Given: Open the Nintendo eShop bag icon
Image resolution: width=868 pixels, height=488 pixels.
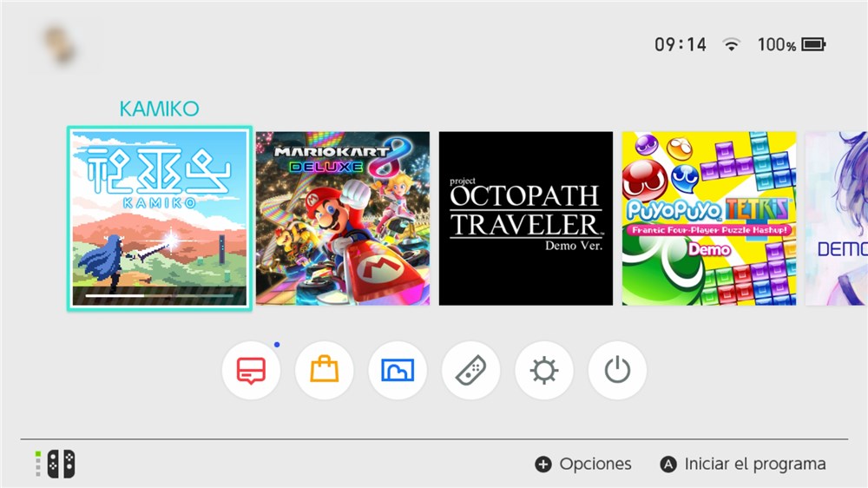Looking at the screenshot, I should (x=325, y=370).
